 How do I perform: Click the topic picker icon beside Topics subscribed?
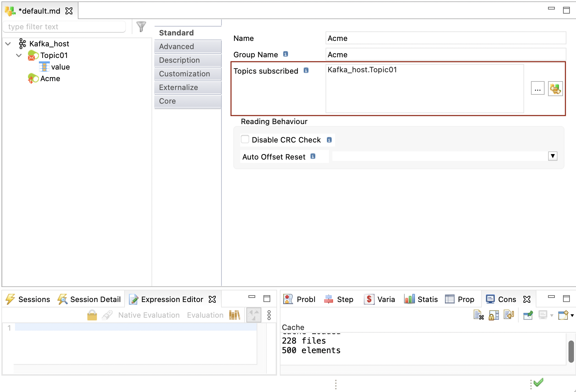point(555,89)
